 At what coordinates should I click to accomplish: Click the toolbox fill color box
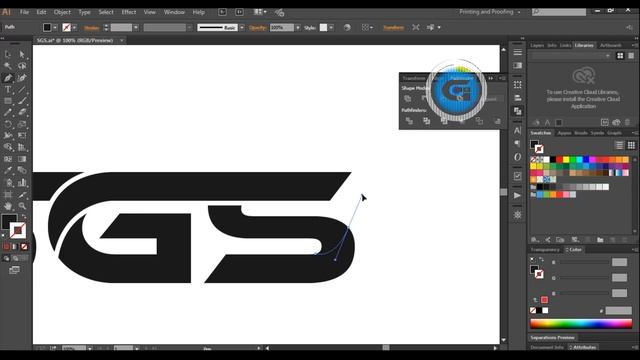(9, 222)
